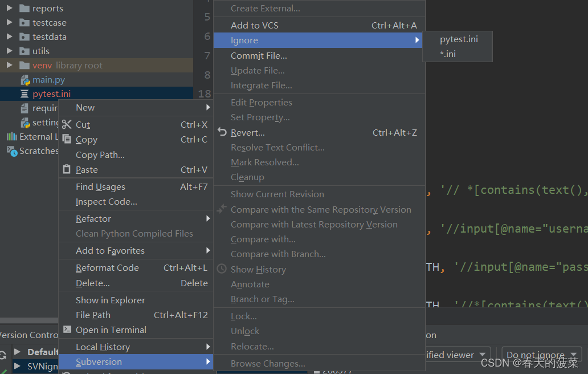Image resolution: width=588 pixels, height=374 pixels.
Task: Click the scissors icon next to Cut
Action: (67, 124)
